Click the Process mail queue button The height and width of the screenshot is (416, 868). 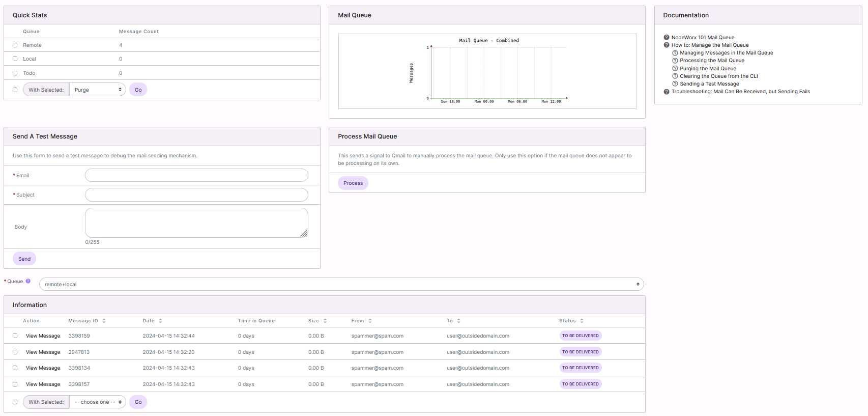point(353,183)
